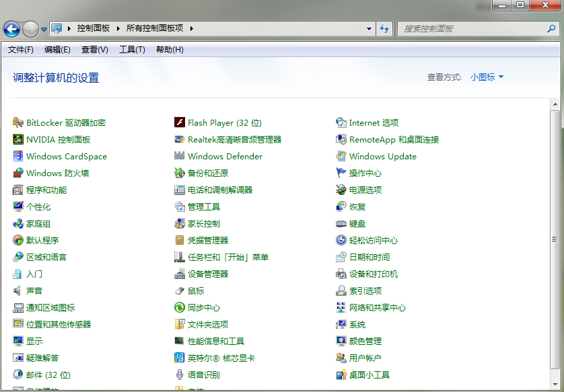Open the 个性化 link

click(38, 206)
